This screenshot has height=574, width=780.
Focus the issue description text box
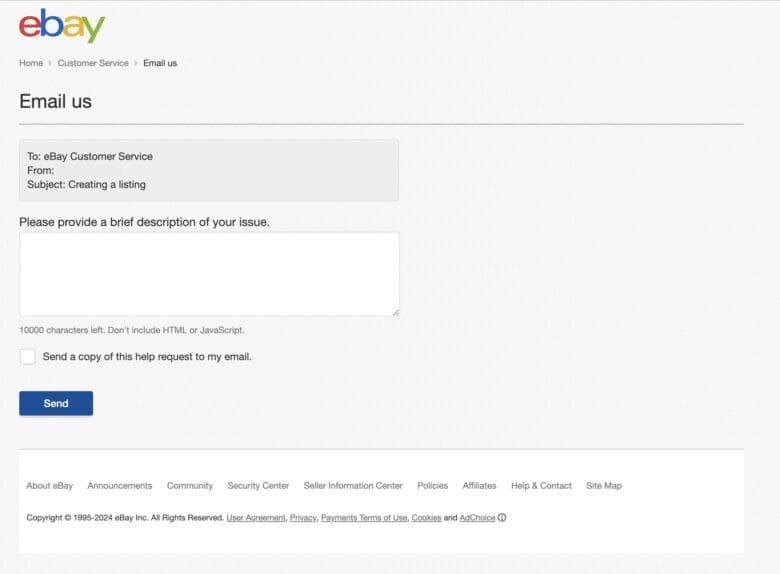click(x=209, y=274)
